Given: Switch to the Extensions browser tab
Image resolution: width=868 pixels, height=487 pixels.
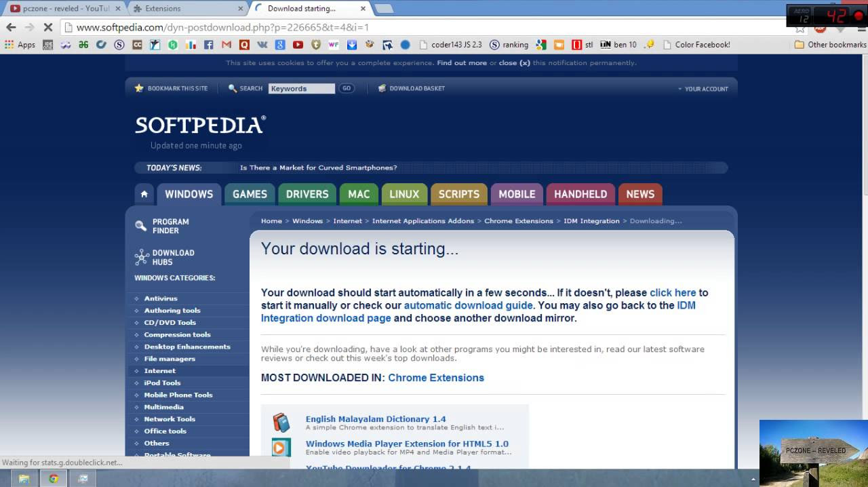Looking at the screenshot, I should (x=186, y=9).
